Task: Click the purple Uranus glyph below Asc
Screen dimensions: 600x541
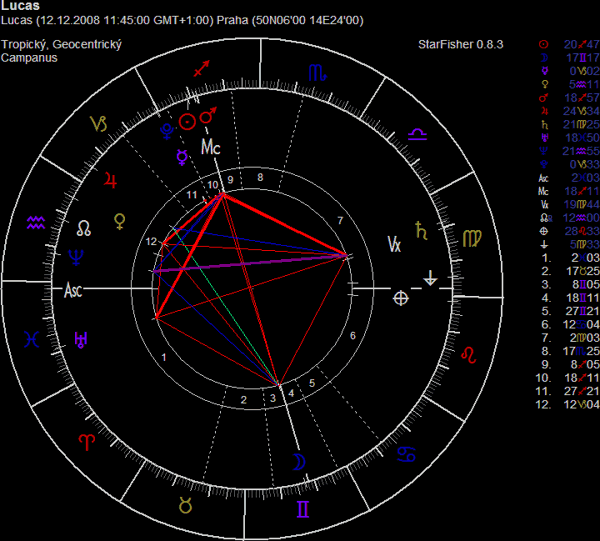Action: pos(80,341)
